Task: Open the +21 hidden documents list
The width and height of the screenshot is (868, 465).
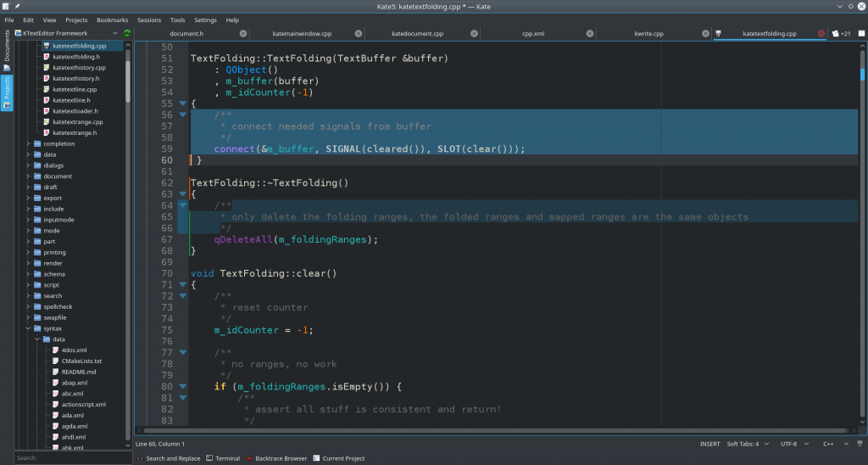Action: pos(842,34)
